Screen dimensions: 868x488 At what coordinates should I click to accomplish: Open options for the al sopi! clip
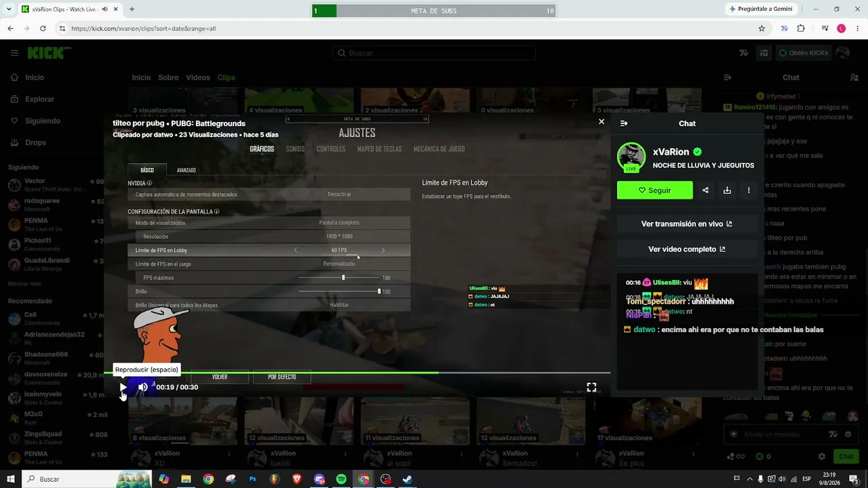click(461, 453)
